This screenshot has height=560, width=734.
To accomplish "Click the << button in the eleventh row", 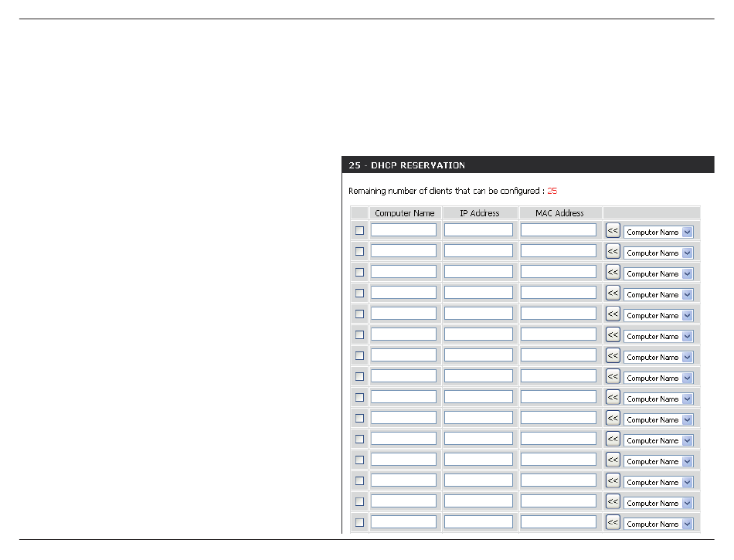I will coord(613,439).
